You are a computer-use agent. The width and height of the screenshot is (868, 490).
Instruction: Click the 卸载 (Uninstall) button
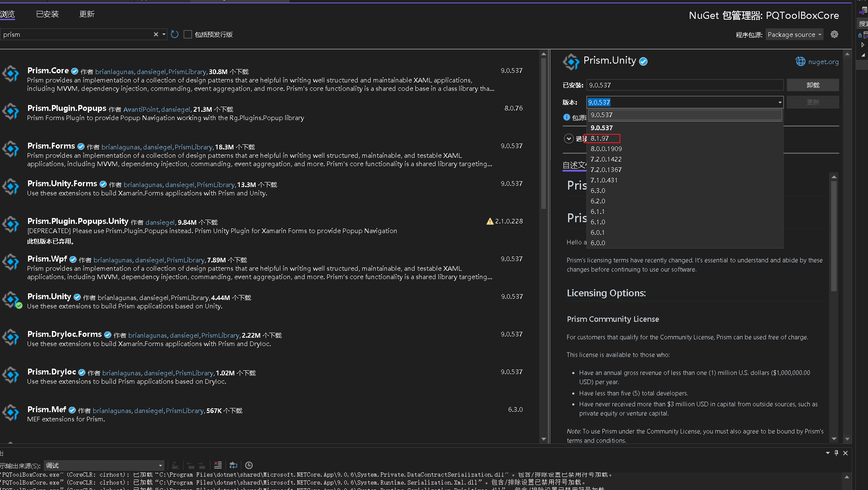click(x=812, y=85)
